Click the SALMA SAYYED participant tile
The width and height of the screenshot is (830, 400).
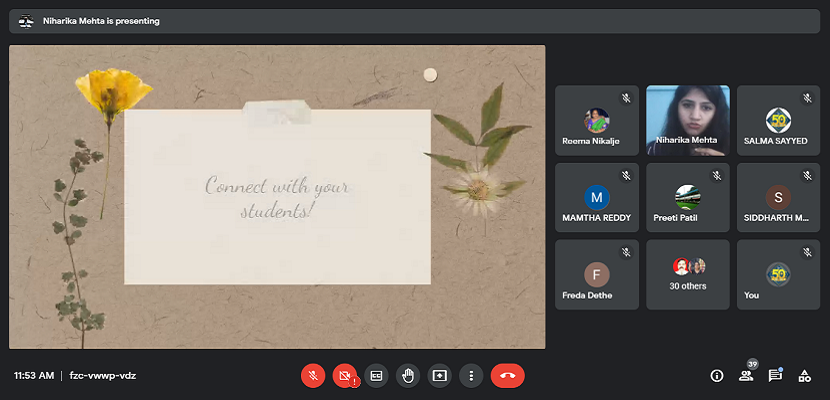click(778, 120)
